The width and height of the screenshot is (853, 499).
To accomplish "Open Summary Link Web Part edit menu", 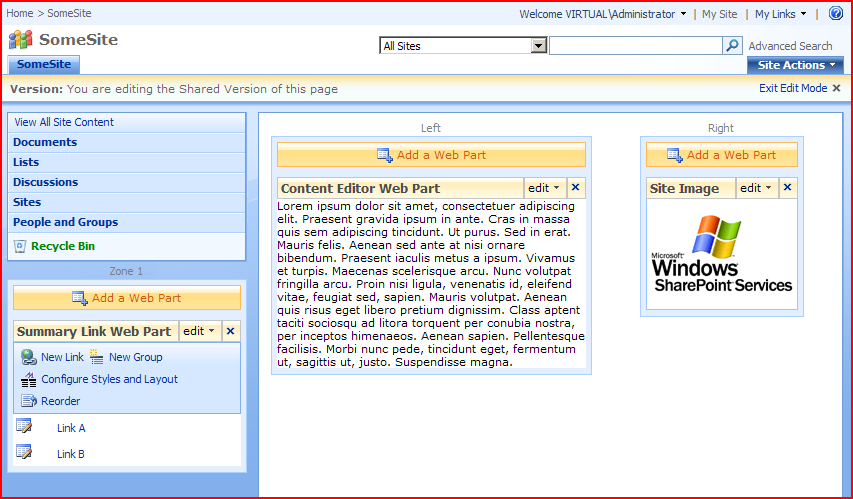I will (x=199, y=331).
